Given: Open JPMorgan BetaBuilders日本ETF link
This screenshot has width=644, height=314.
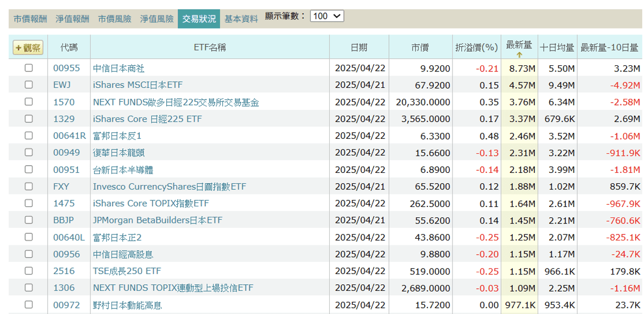Looking at the screenshot, I should (x=157, y=220).
